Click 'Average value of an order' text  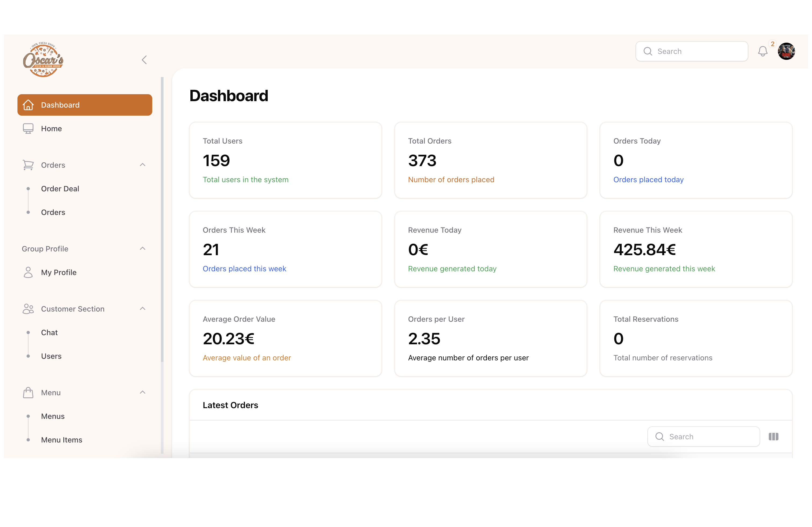[247, 358]
